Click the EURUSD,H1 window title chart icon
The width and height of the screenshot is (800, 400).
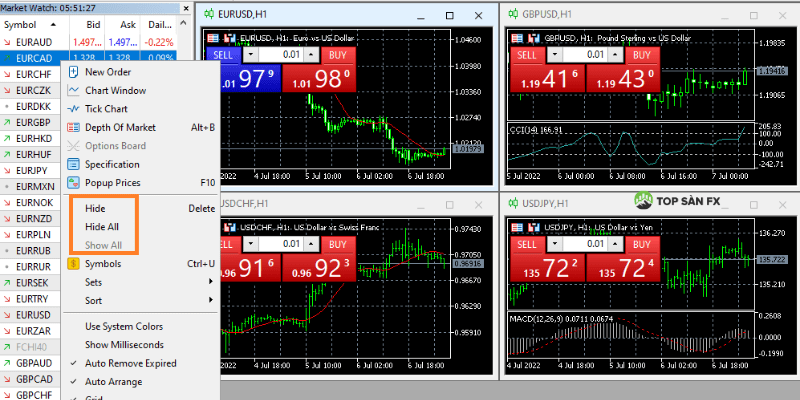coord(209,14)
